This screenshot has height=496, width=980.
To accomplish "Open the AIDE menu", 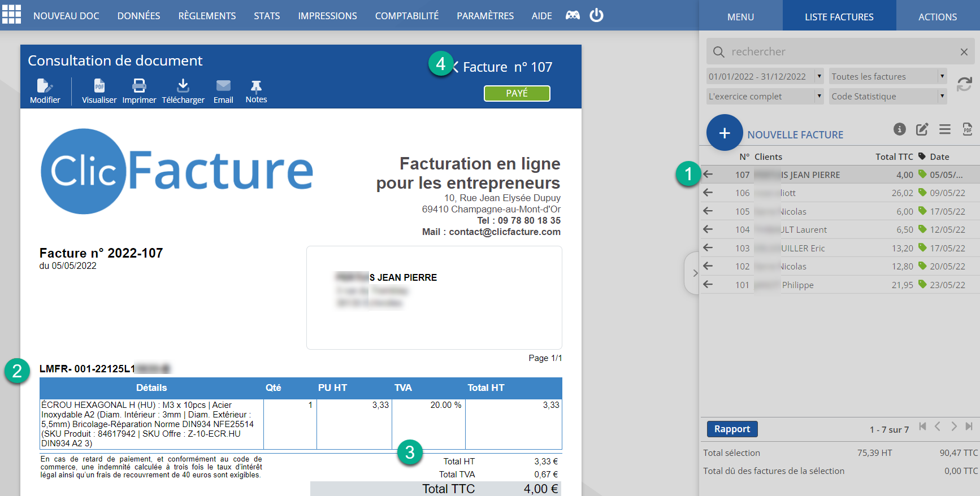I will tap(542, 16).
